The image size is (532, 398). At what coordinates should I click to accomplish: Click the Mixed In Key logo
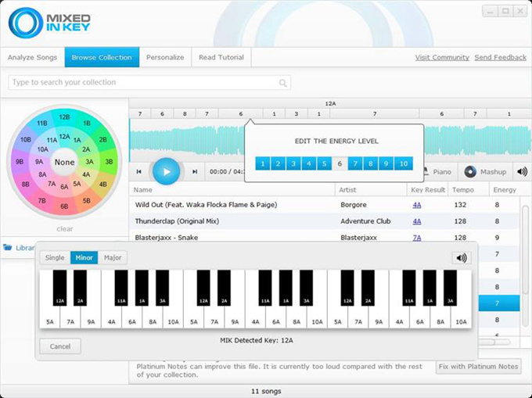pos(49,23)
